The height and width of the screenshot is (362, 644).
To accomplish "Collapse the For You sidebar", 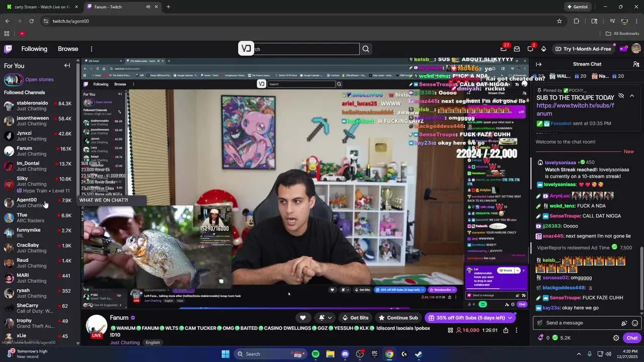I will [x=67, y=65].
